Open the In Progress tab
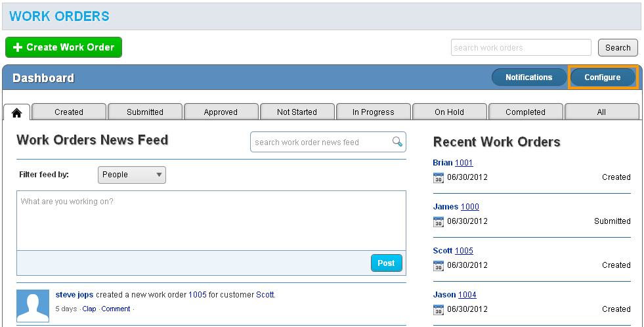This screenshot has width=644, height=327. [x=373, y=112]
